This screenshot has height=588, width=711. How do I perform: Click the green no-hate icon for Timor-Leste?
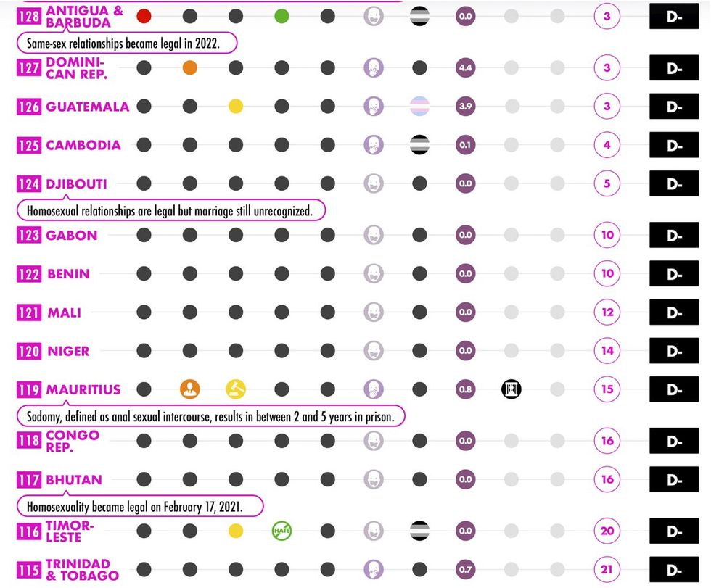pos(281,531)
